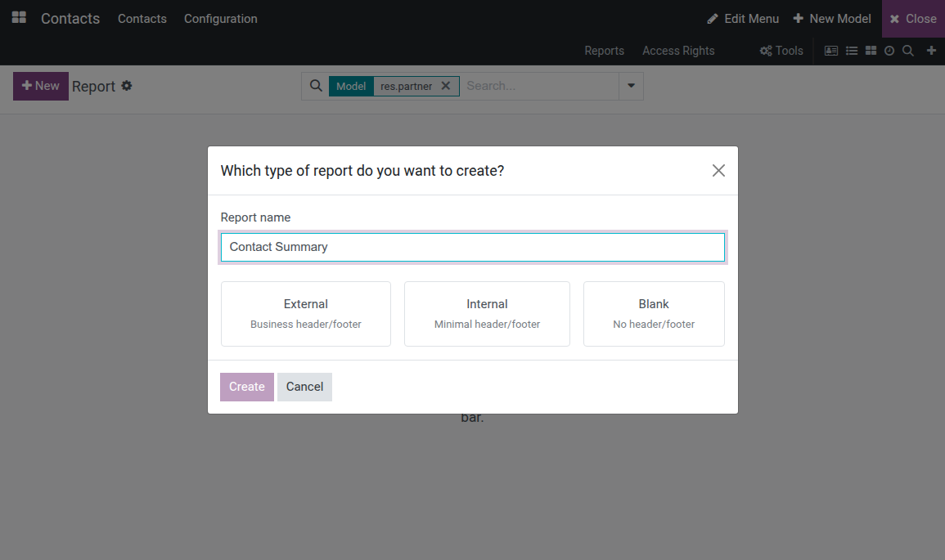Switch to list view icon

coord(852,51)
